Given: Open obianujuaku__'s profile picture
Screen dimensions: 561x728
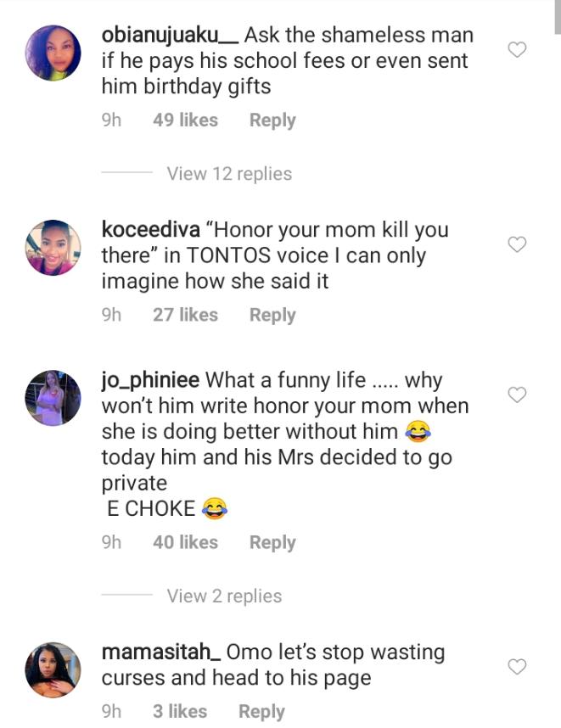Looking at the screenshot, I should coord(53,53).
